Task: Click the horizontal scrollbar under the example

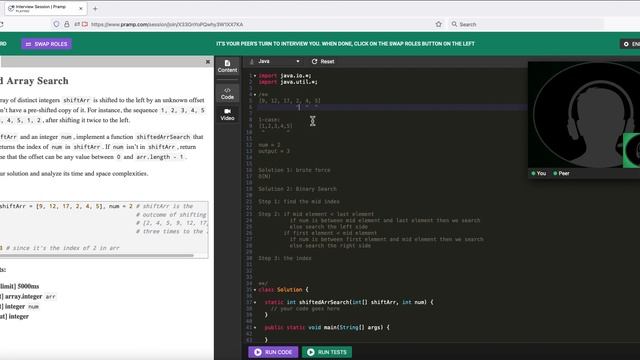Action: coord(97,256)
